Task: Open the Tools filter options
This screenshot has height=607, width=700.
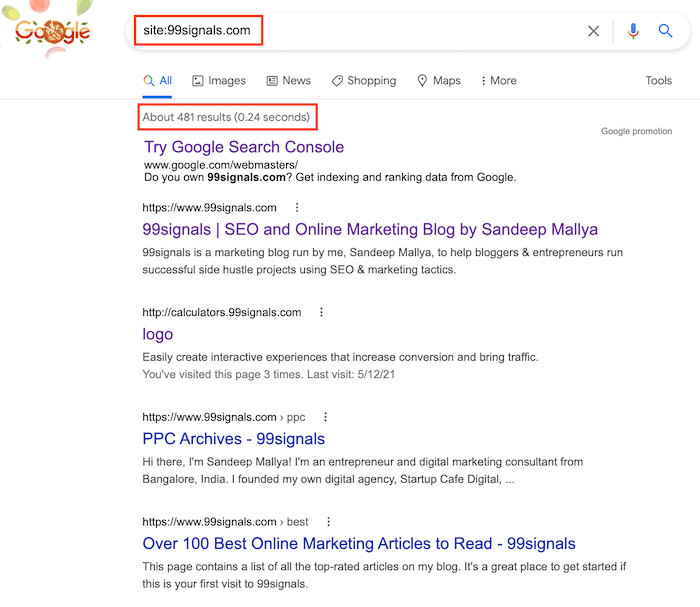Action: [x=658, y=81]
